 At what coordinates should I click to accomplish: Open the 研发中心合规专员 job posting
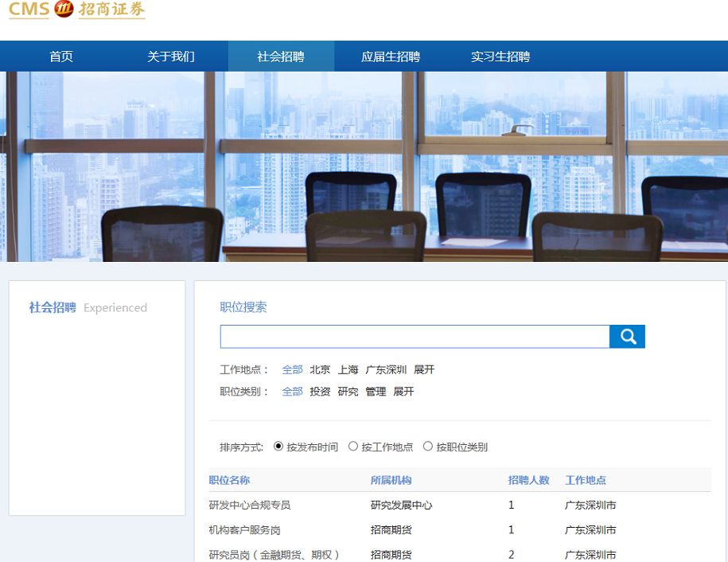coord(250,505)
